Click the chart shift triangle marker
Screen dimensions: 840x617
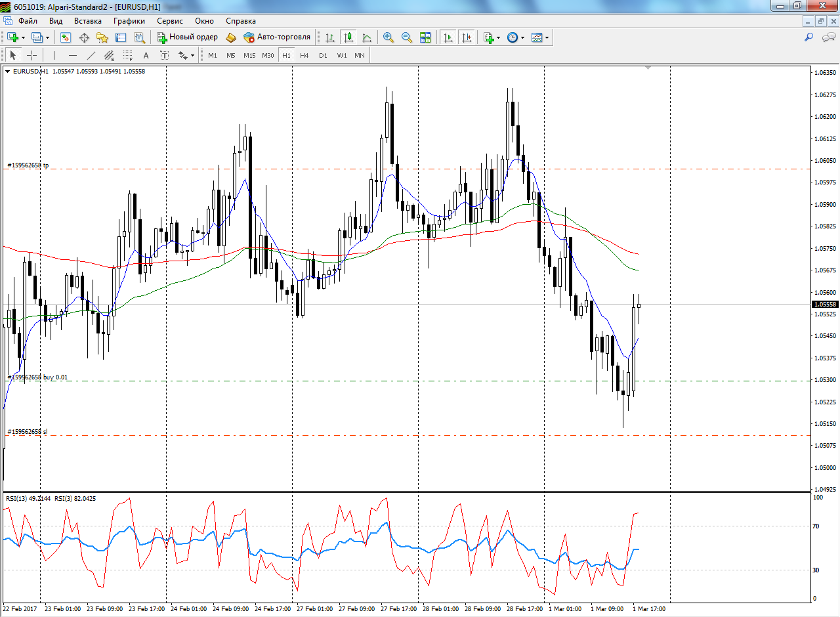(648, 68)
